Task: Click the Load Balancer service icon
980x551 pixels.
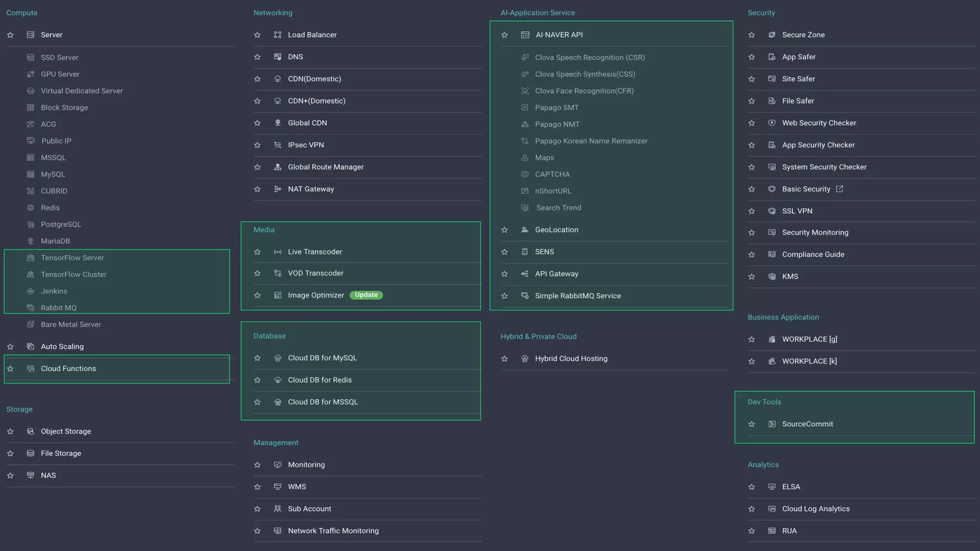Action: click(x=278, y=35)
